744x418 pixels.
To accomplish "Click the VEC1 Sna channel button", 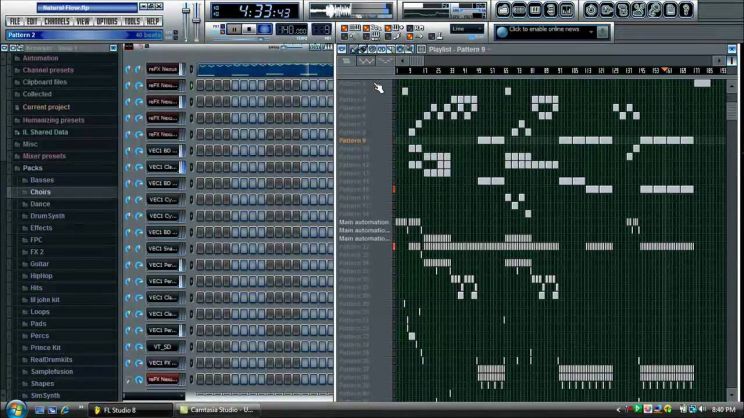I will click(163, 249).
